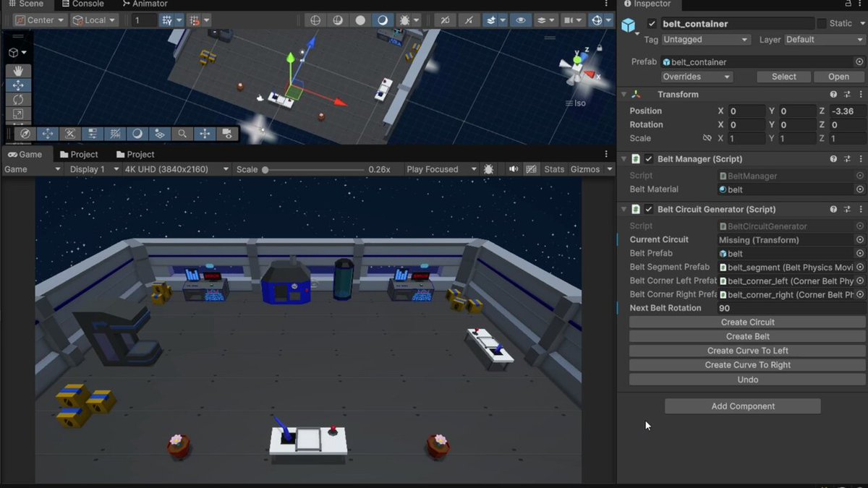The image size is (868, 488).
Task: Click the Game view bug (debugger) icon
Action: pyautogui.click(x=489, y=169)
